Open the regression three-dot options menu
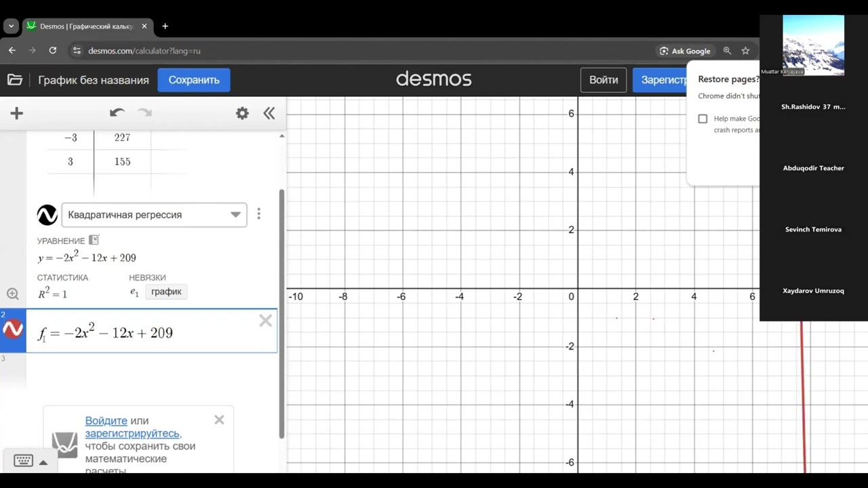This screenshot has width=868, height=488. (258, 214)
